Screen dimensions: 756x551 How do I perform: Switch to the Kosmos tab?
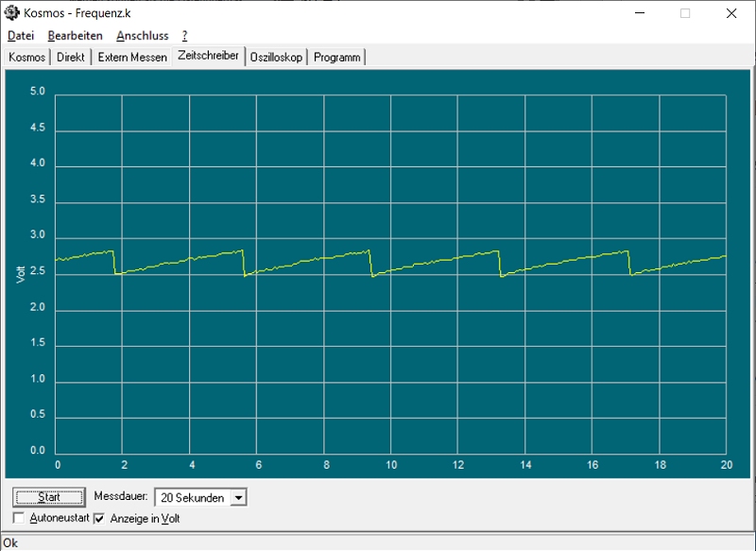tap(26, 58)
